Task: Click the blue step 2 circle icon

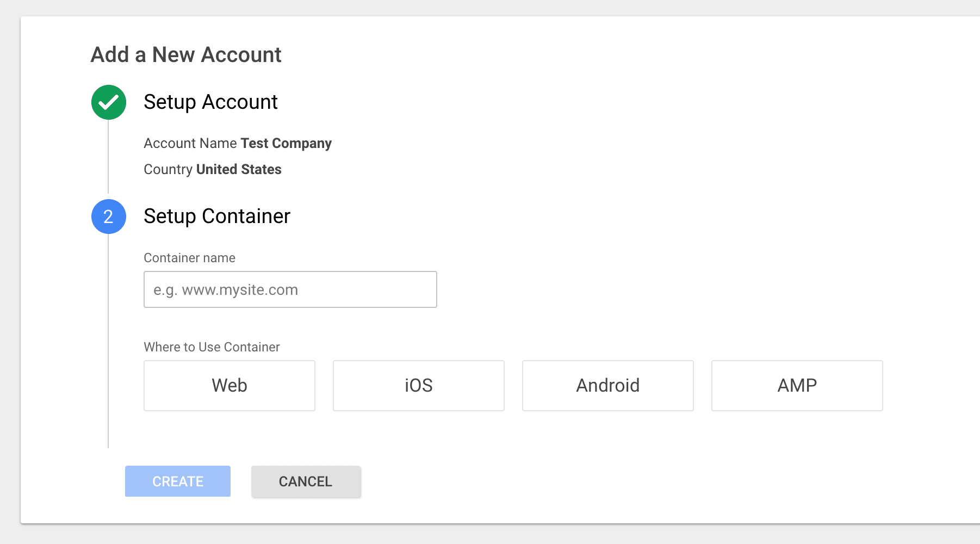Action: click(x=108, y=217)
